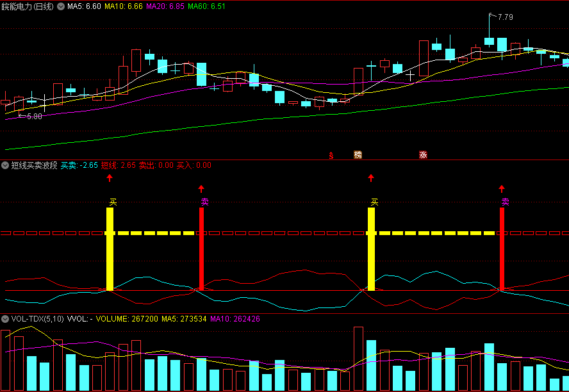
Task: Click the MA5: 273534 volume average
Action: tap(184, 319)
